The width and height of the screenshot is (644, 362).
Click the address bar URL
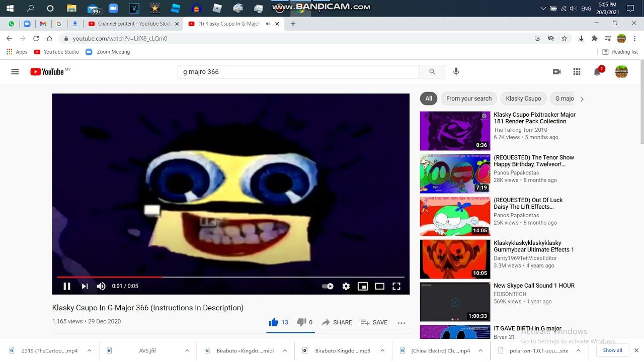[120, 39]
